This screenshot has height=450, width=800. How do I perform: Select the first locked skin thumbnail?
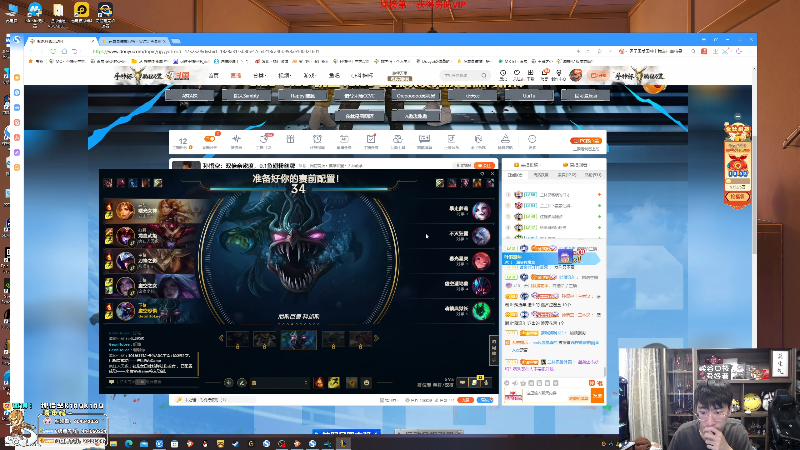[x=238, y=339]
